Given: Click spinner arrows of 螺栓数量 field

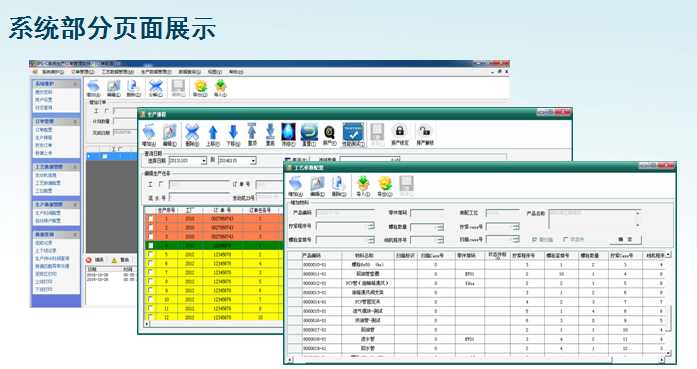Looking at the screenshot, I should [x=441, y=227].
